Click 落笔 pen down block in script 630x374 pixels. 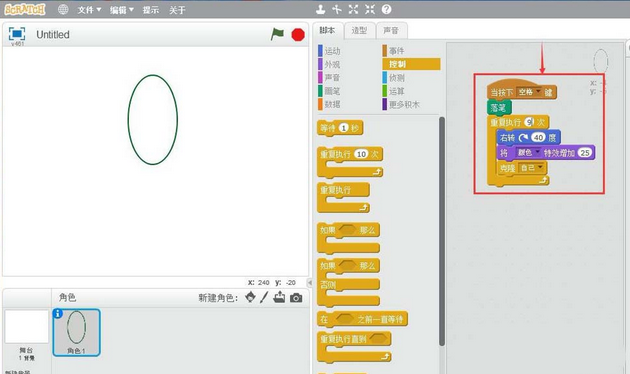click(499, 108)
